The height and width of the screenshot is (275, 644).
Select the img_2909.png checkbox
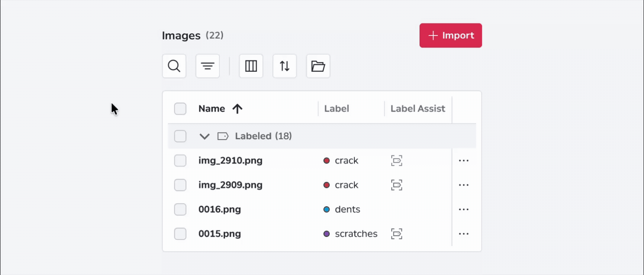180,185
